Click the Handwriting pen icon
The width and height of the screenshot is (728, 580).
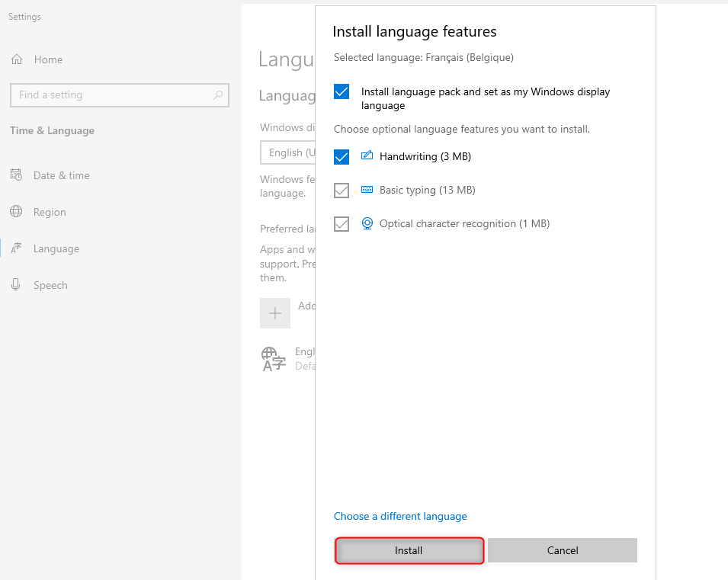(367, 155)
